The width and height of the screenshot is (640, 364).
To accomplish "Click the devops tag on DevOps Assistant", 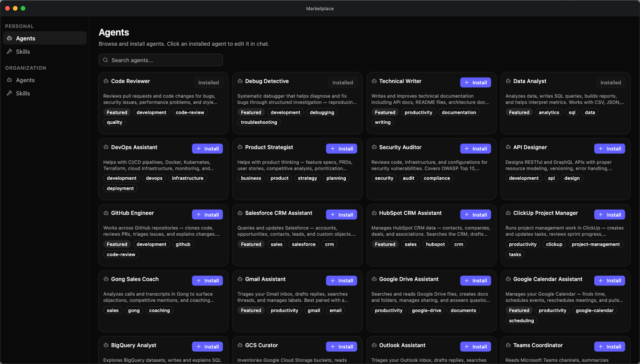I will click(154, 178).
